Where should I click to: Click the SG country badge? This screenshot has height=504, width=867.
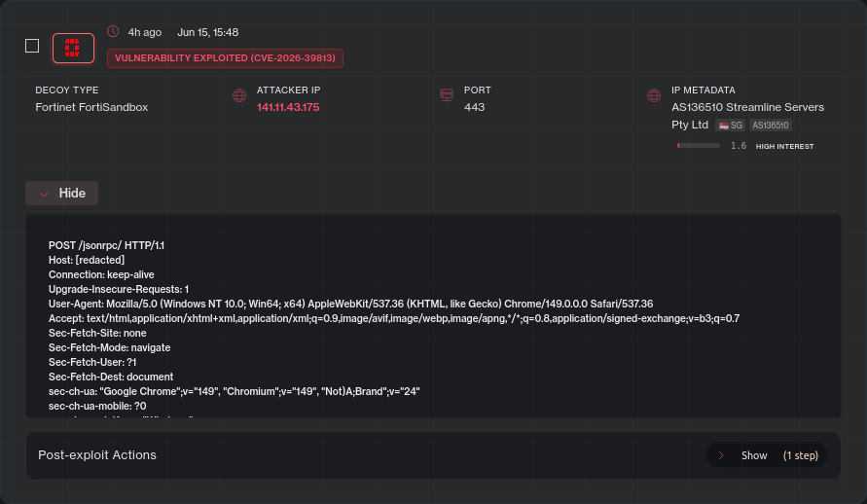pos(730,126)
